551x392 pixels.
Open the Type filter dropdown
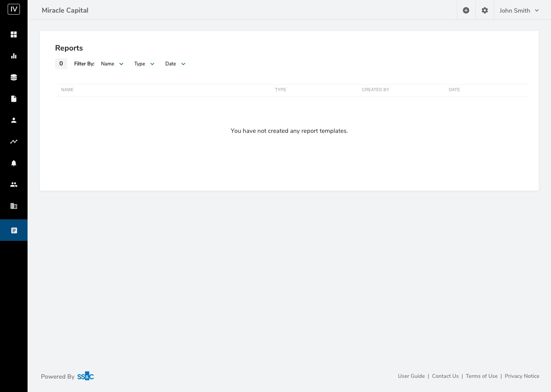click(x=144, y=64)
